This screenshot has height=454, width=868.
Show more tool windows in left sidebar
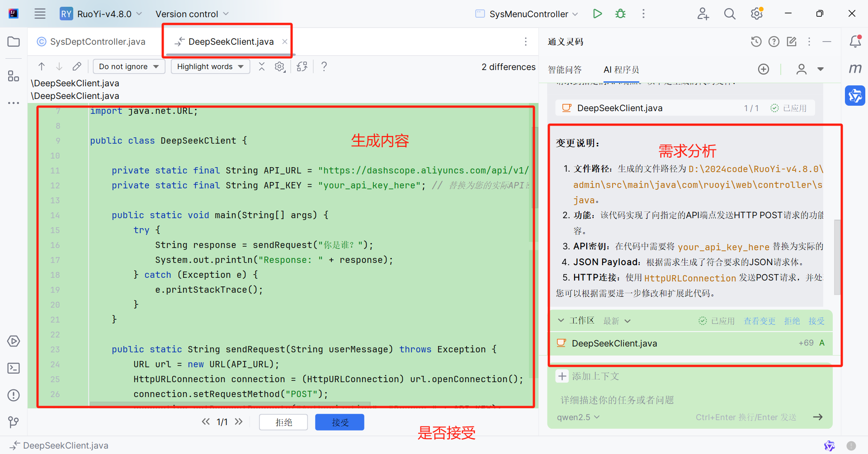(x=14, y=103)
